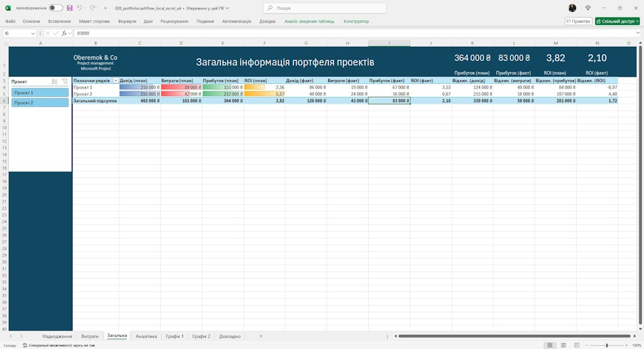Open the Вставлення ribbon tab
The width and height of the screenshot is (644, 349).
60,22
